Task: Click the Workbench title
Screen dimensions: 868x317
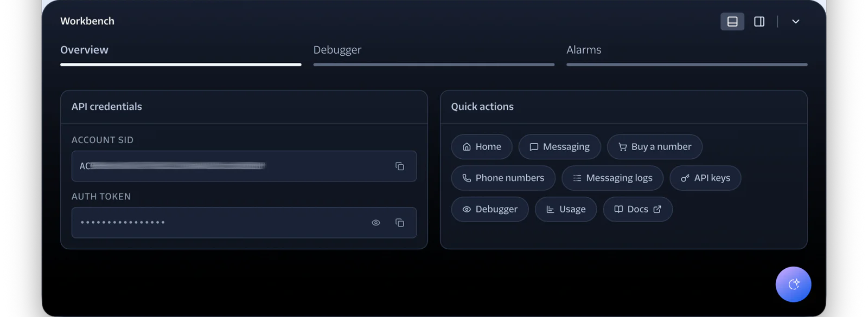Action: coord(87,21)
